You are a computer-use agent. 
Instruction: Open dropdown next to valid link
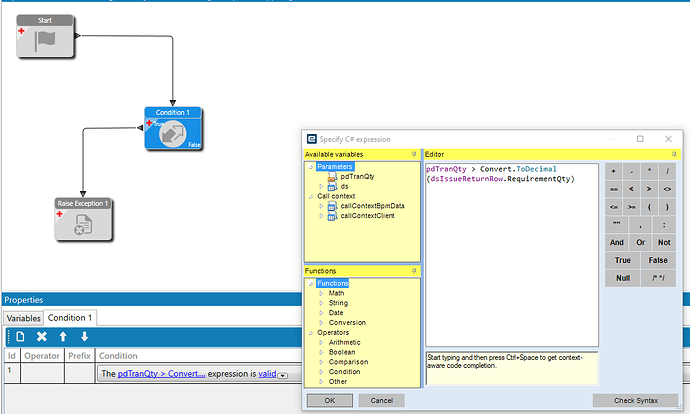283,375
